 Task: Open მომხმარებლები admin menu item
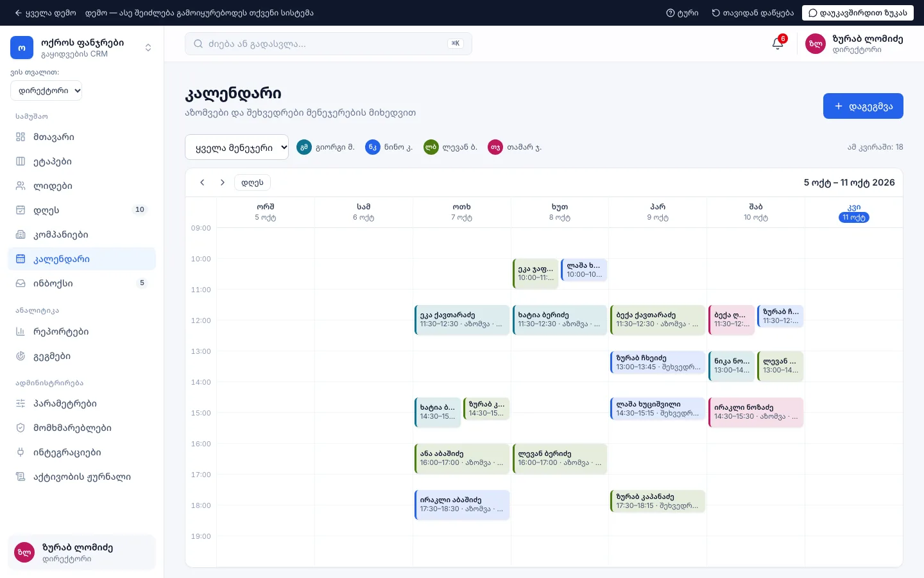click(81, 428)
